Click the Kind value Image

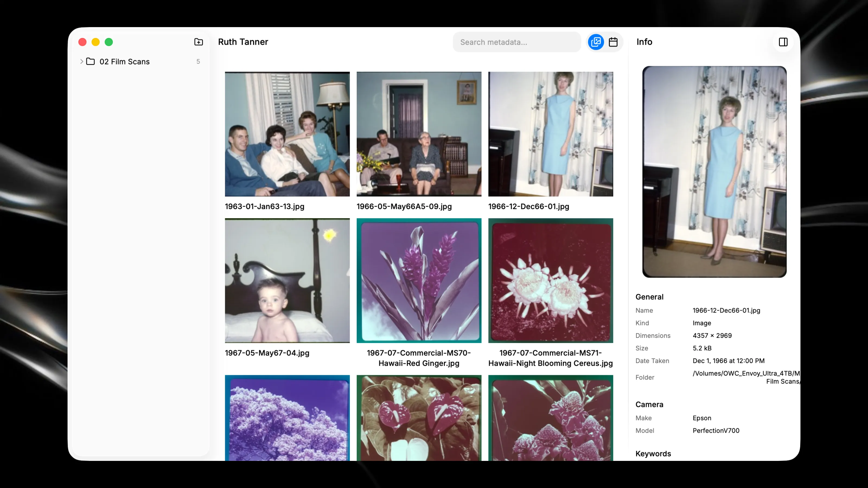click(x=701, y=323)
